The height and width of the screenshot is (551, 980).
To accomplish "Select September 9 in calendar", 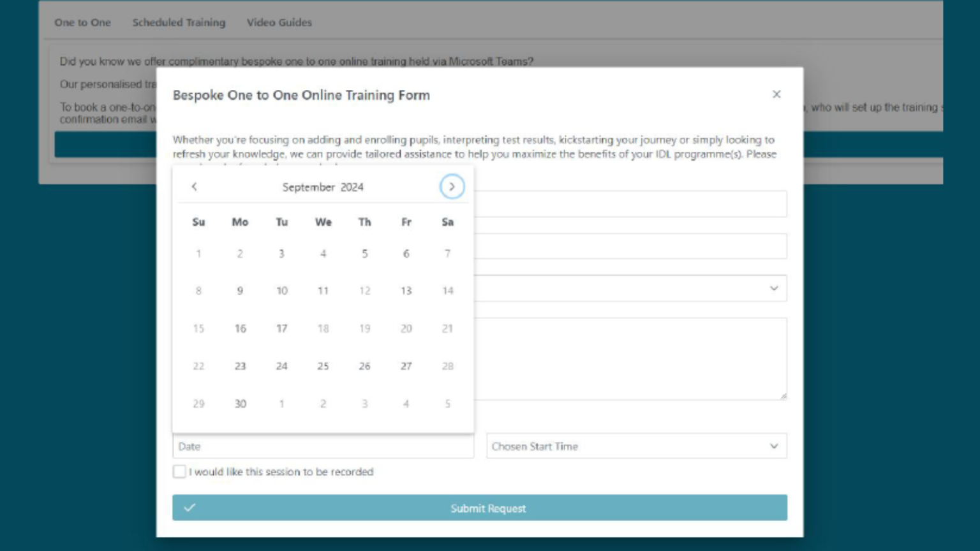I will [240, 291].
